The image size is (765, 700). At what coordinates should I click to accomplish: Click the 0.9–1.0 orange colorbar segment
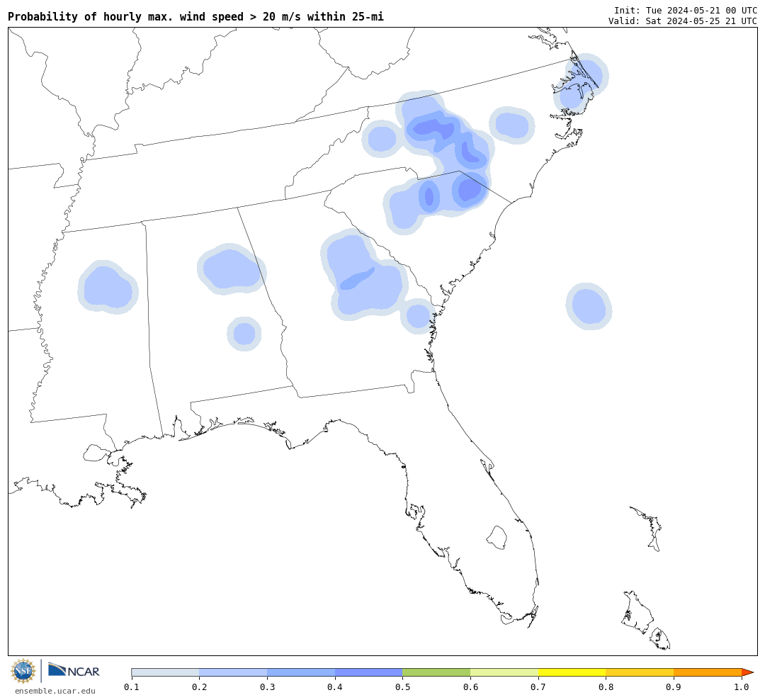[x=708, y=672]
